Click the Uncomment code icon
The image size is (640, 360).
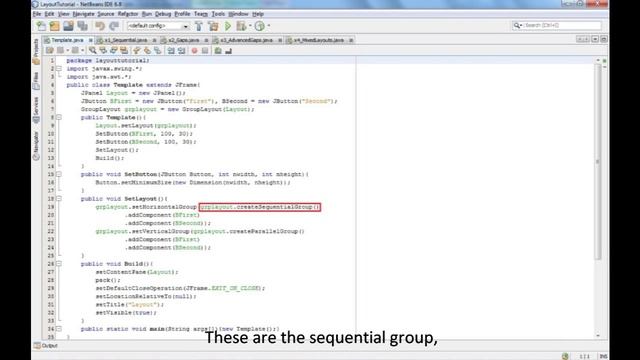pyautogui.click(x=229, y=51)
